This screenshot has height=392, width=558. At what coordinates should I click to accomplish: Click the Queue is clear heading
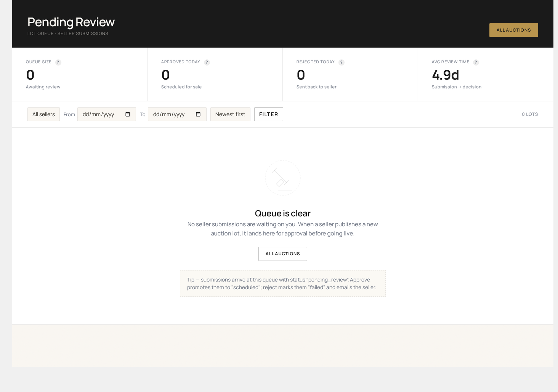pyautogui.click(x=283, y=213)
